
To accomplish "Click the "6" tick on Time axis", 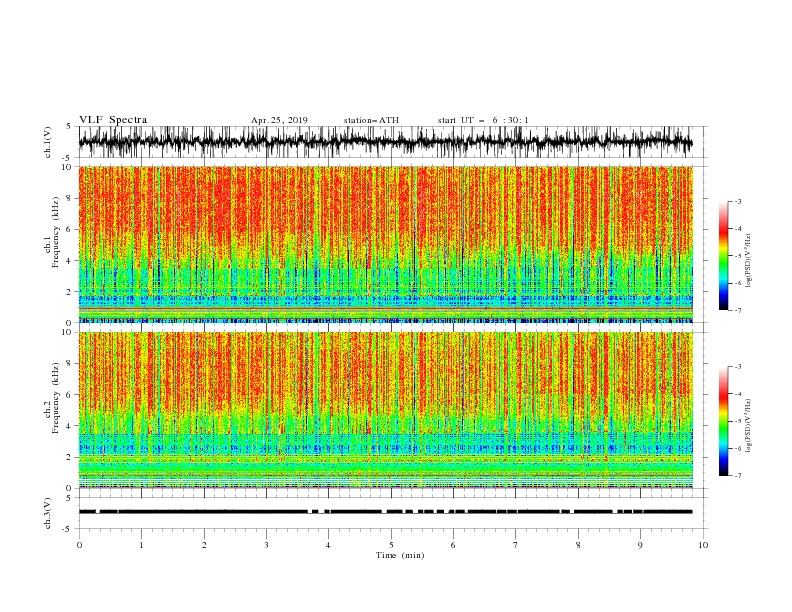I will pos(453,545).
